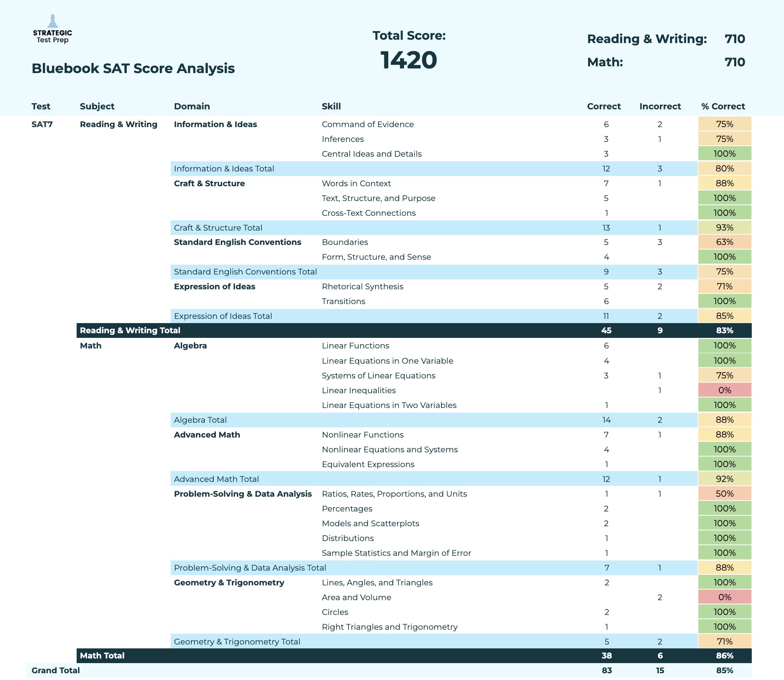Click the Circles skill row

point(335,612)
